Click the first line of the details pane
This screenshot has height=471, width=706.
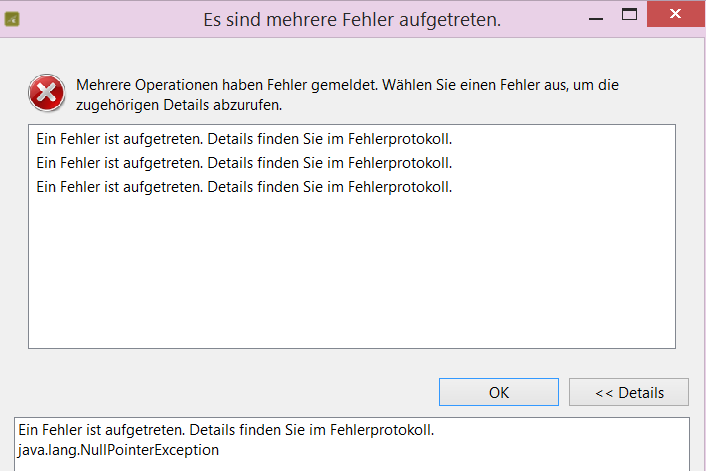pyautogui.click(x=226, y=431)
